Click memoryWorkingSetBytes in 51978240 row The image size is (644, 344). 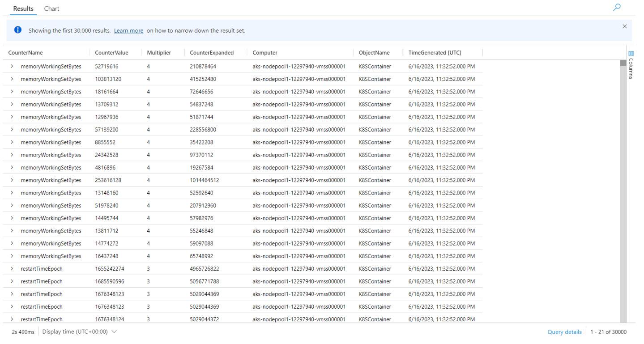coord(51,205)
